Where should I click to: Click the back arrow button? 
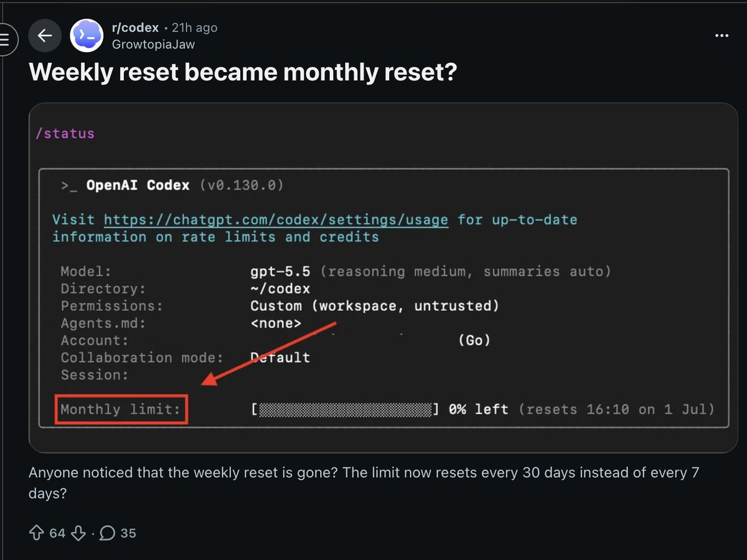point(45,35)
